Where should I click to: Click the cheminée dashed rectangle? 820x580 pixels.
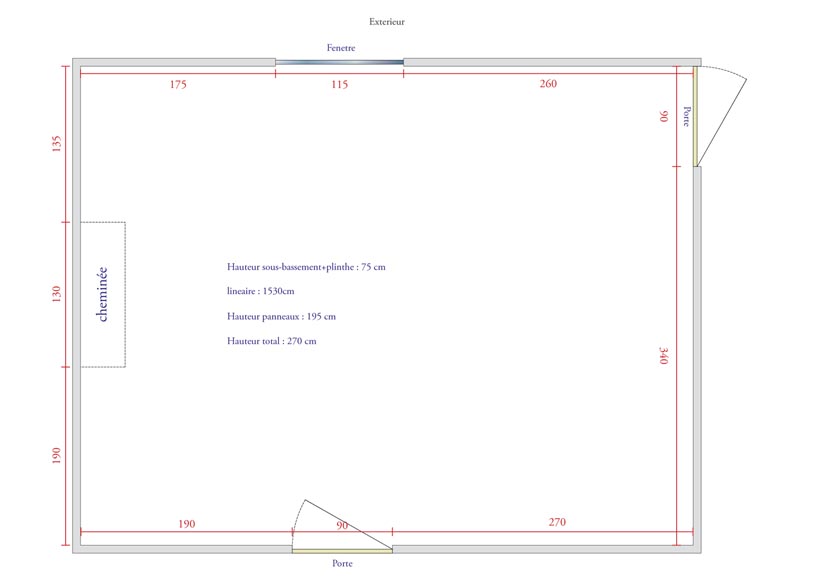tap(103, 294)
